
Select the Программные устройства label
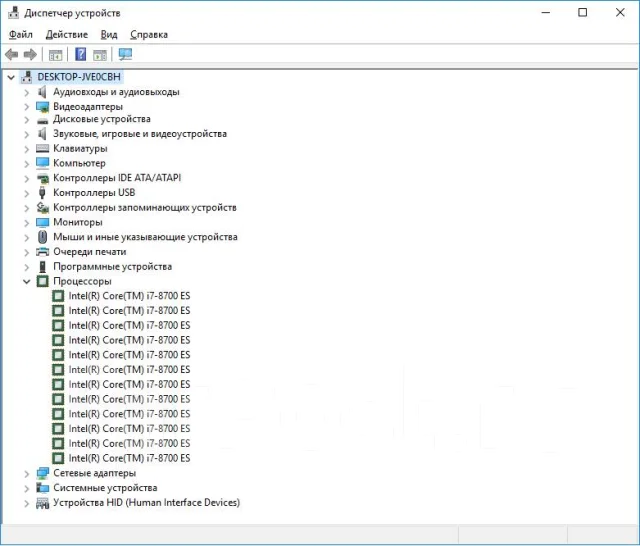tap(113, 266)
